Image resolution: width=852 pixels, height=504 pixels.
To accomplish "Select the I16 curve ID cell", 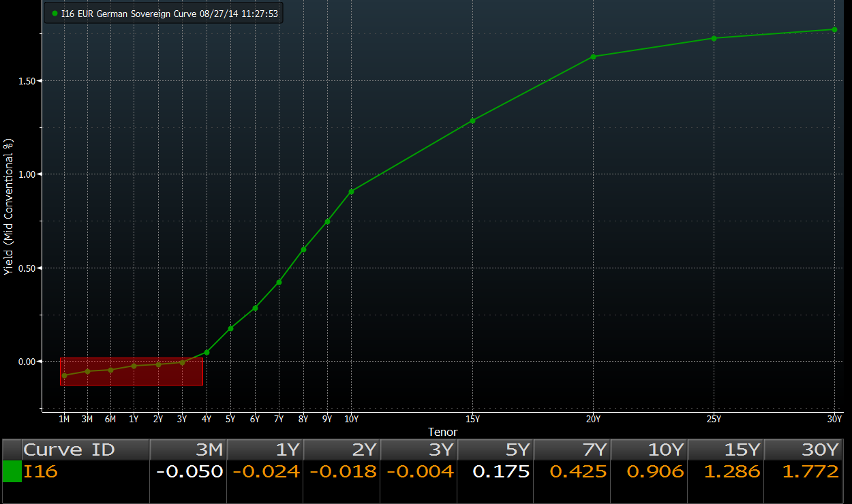I will 85,471.
